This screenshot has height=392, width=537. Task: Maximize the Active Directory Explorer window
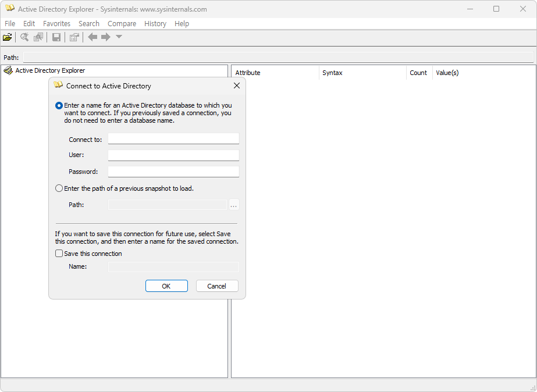pos(496,9)
